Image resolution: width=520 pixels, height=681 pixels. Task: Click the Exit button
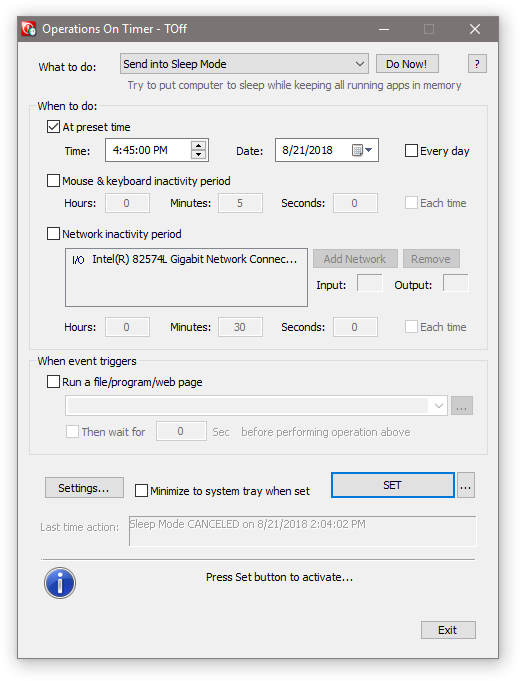(x=448, y=630)
